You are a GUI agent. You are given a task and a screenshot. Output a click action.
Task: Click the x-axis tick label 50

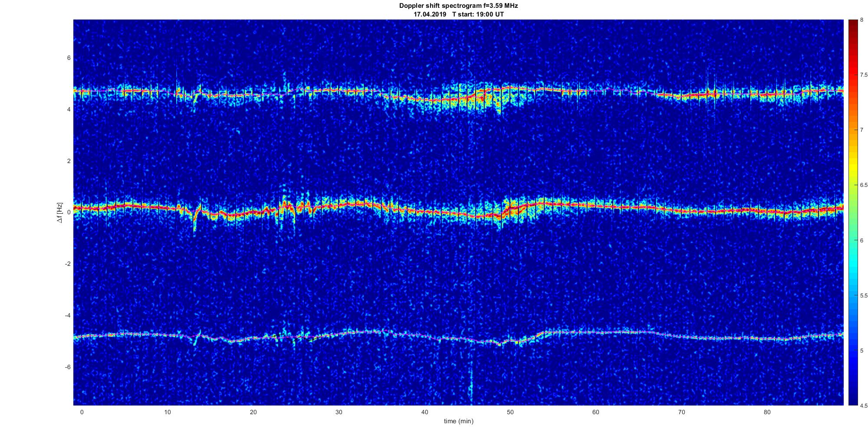pos(510,412)
